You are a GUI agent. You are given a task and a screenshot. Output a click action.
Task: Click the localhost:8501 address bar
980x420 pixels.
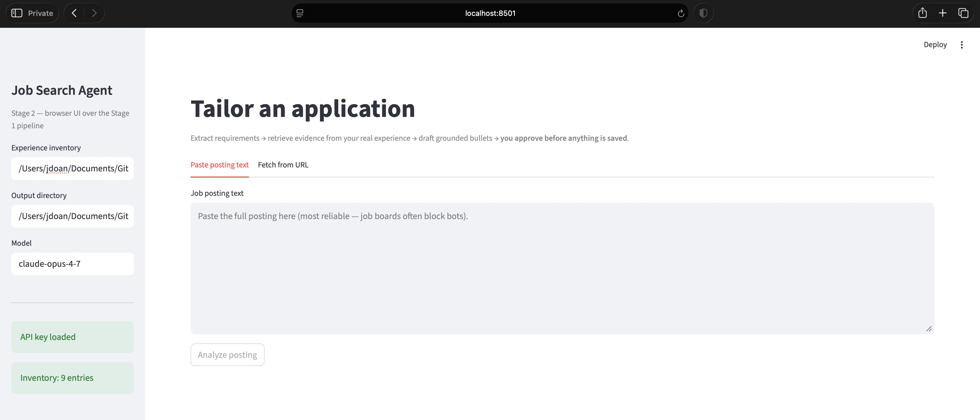click(490, 13)
